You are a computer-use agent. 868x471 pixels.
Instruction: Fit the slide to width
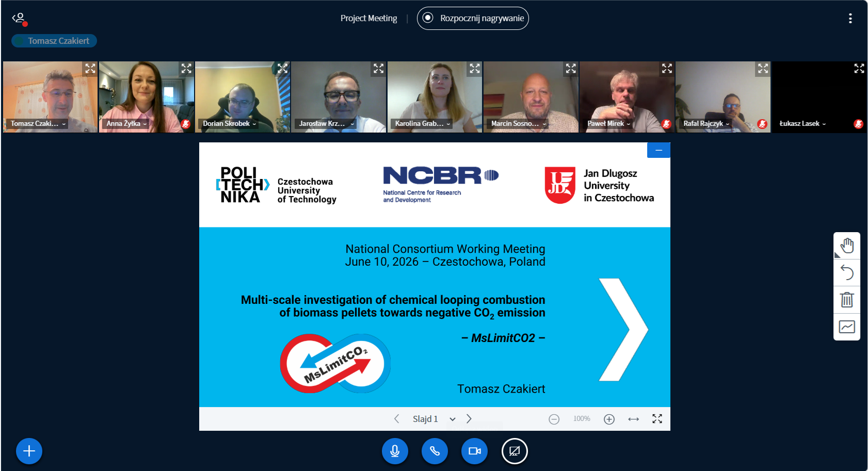click(x=633, y=419)
